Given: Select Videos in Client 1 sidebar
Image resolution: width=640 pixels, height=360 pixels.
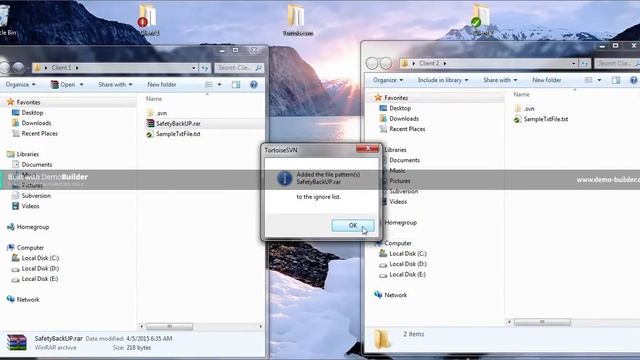Looking at the screenshot, I should point(26,206).
